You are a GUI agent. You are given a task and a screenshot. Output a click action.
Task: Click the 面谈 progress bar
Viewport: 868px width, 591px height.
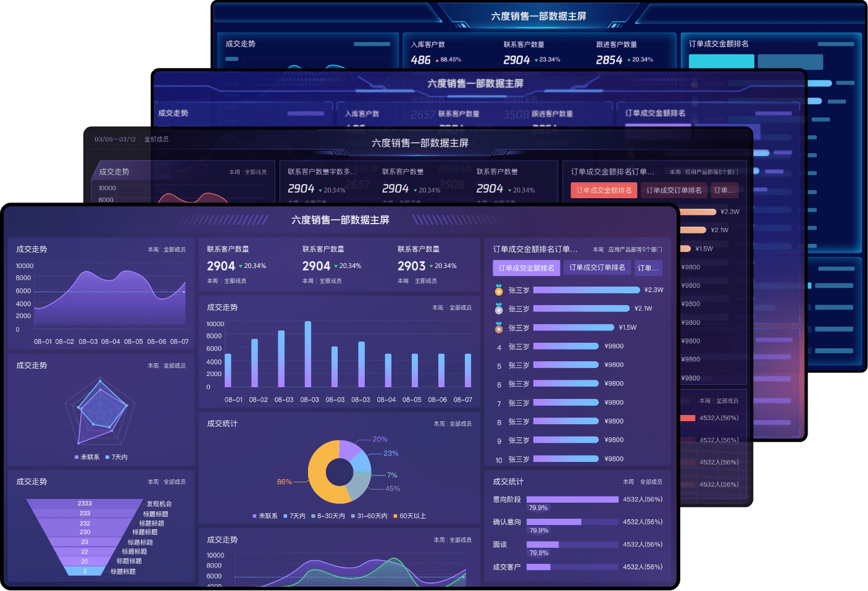(572, 545)
